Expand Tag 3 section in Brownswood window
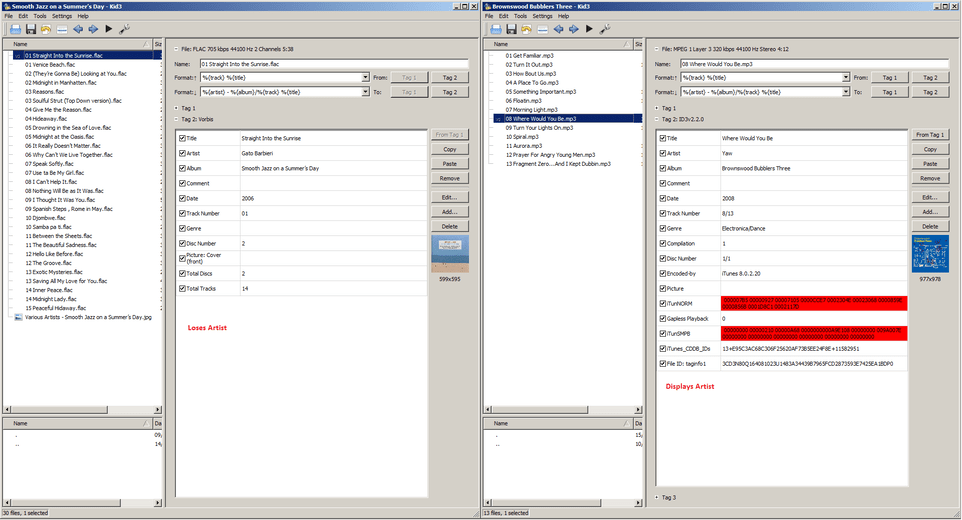Image resolution: width=962 pixels, height=520 pixels. [656, 497]
